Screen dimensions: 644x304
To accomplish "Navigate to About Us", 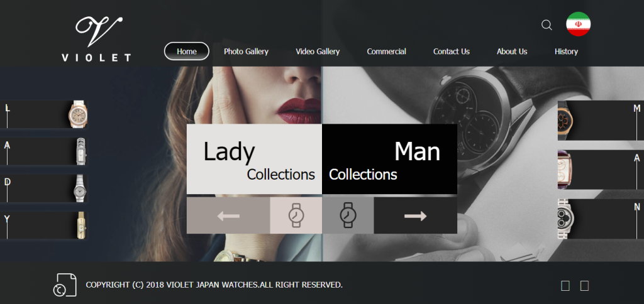I will click(x=512, y=52).
